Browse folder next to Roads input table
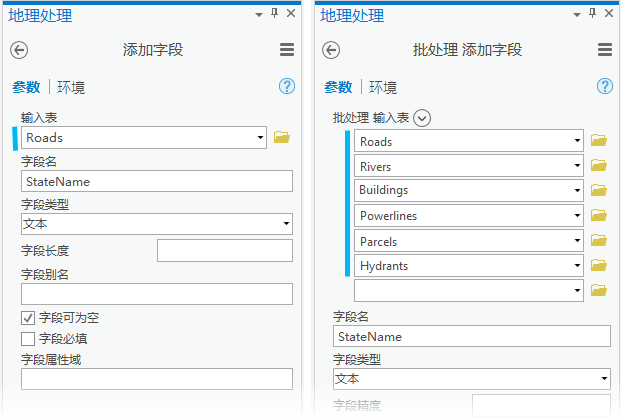Screen dimensions: 622x419 pyautogui.click(x=281, y=138)
